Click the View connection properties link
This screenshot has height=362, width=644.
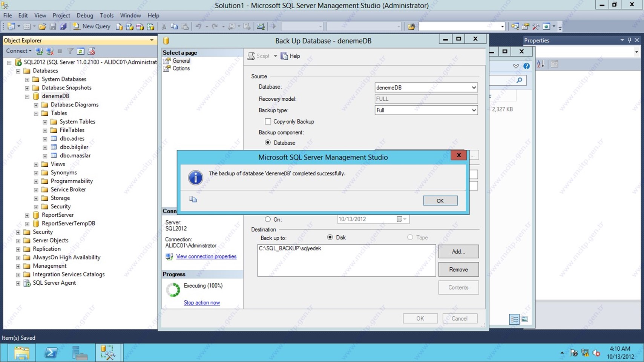click(x=206, y=256)
